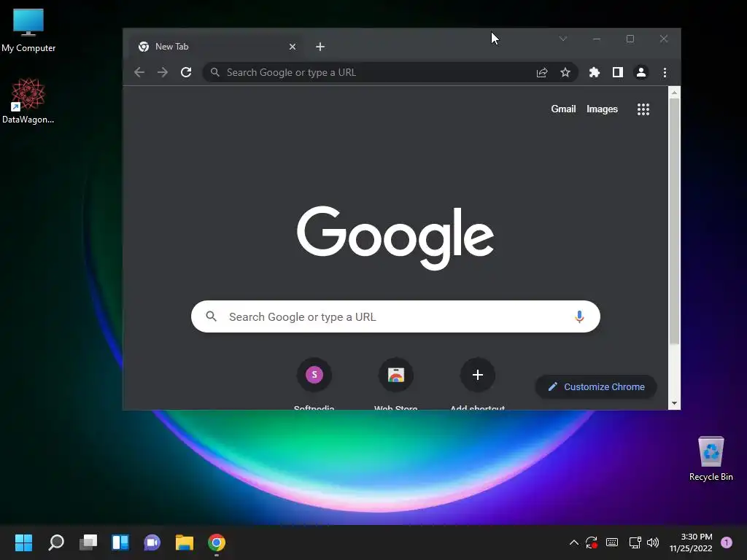The height and width of the screenshot is (560, 747).
Task: Click the scrollbar down arrow
Action: pyautogui.click(x=673, y=403)
